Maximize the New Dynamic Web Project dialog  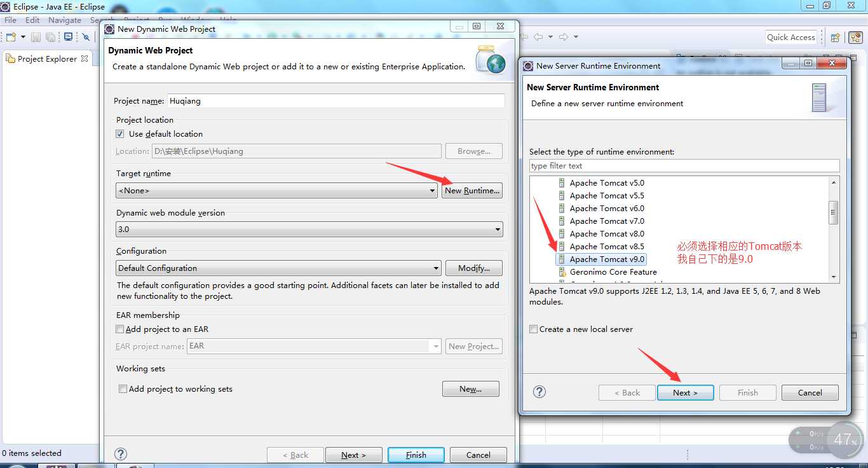(477, 26)
